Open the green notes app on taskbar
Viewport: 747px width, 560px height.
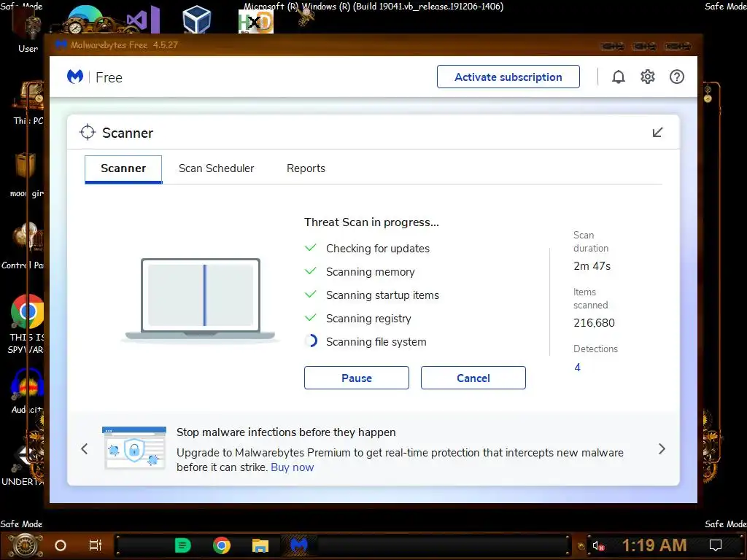(x=182, y=545)
